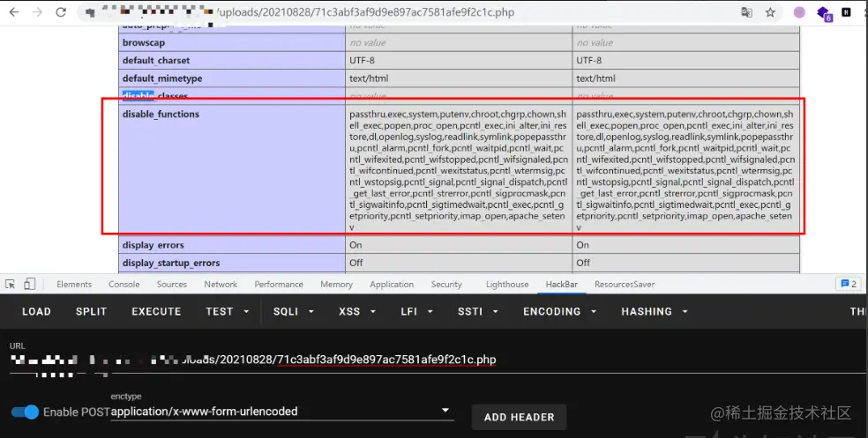Open the purple circle extension icon
This screenshot has height=438, width=868.
(799, 12)
